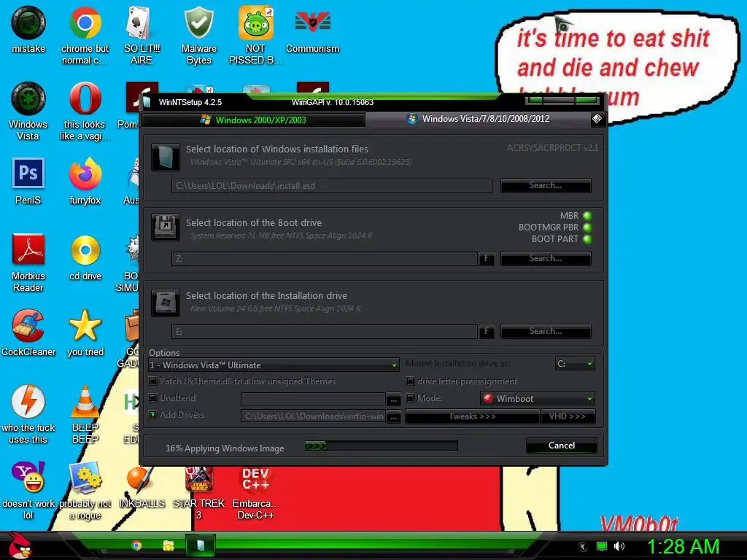The height and width of the screenshot is (560, 747).
Task: Toggle 'Patch UxTheme.dll' checkbox
Action: (153, 381)
